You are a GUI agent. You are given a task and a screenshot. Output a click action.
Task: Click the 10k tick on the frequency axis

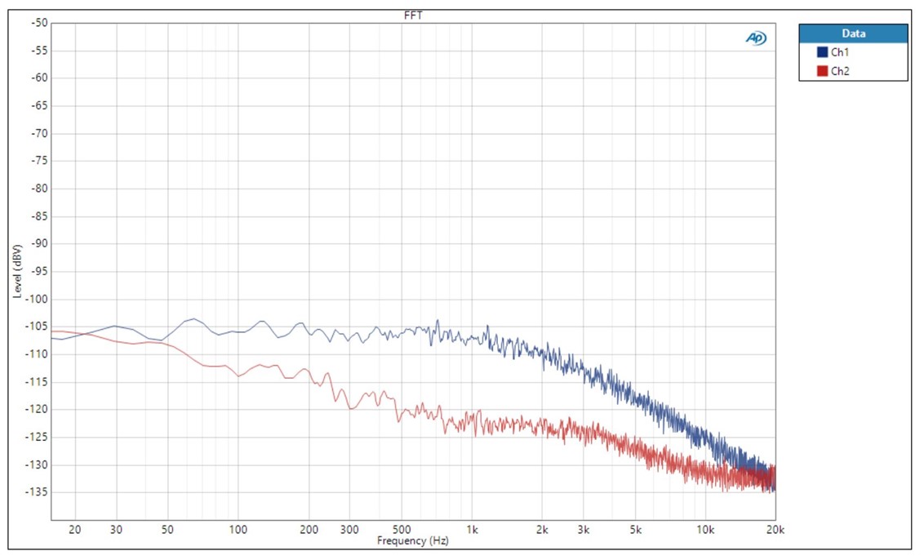(x=705, y=530)
